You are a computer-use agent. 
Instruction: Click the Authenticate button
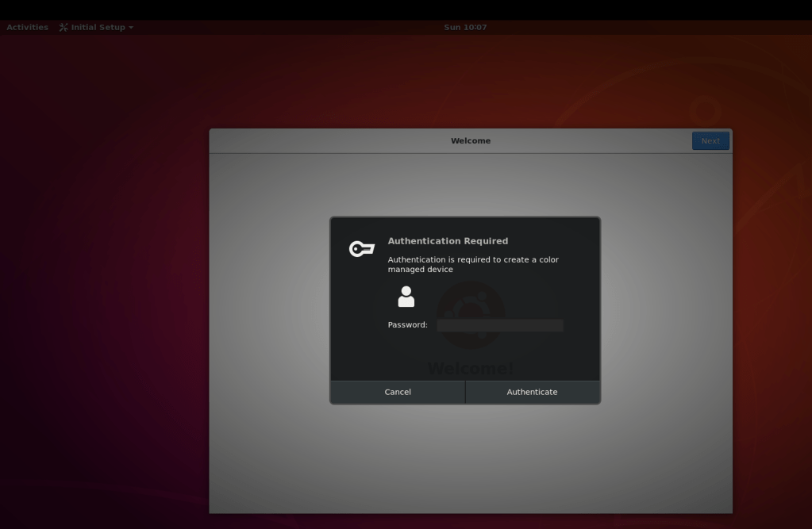click(533, 392)
